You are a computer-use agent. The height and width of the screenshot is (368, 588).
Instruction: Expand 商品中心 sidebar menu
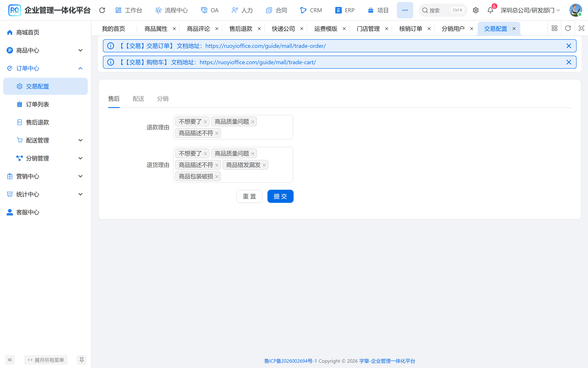click(46, 50)
